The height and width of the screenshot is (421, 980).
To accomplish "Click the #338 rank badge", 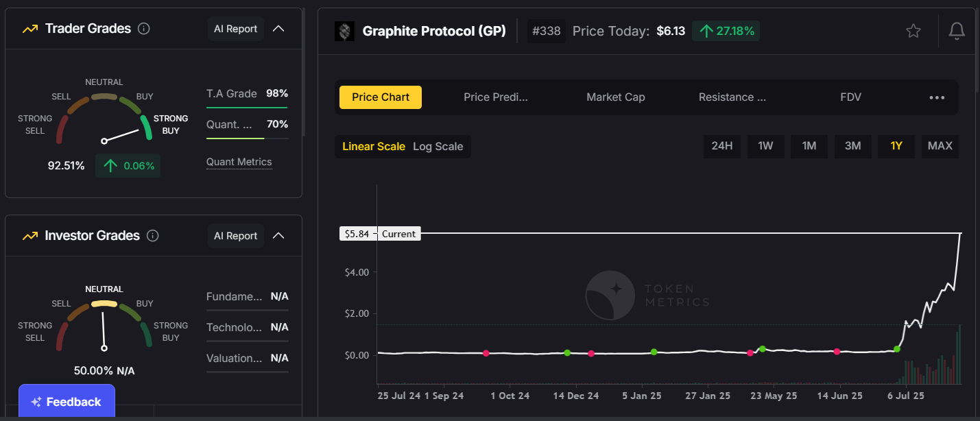I will tap(547, 31).
